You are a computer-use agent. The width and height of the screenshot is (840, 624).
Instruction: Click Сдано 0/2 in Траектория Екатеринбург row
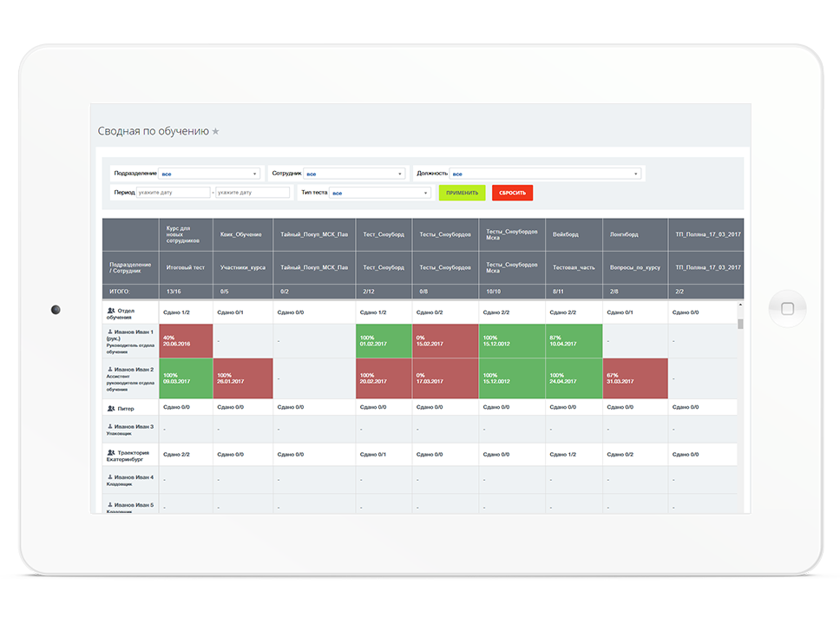click(620, 454)
